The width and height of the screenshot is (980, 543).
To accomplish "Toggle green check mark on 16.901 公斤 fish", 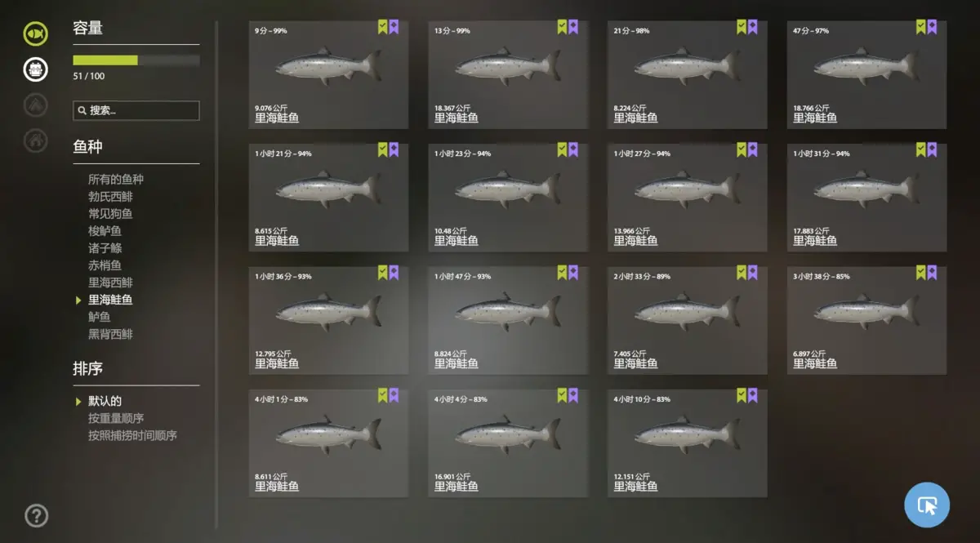I will pos(562,395).
